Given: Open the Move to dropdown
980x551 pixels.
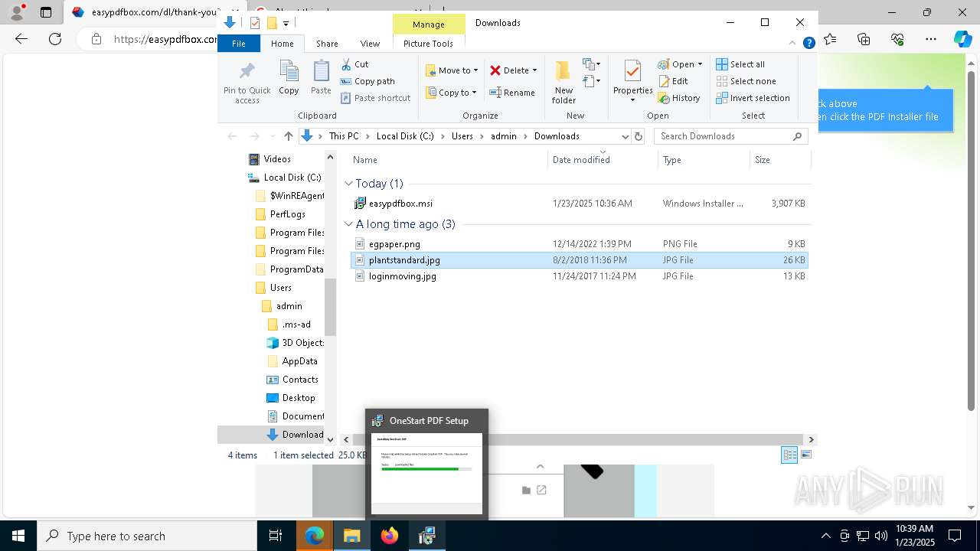Looking at the screenshot, I should pos(452,70).
